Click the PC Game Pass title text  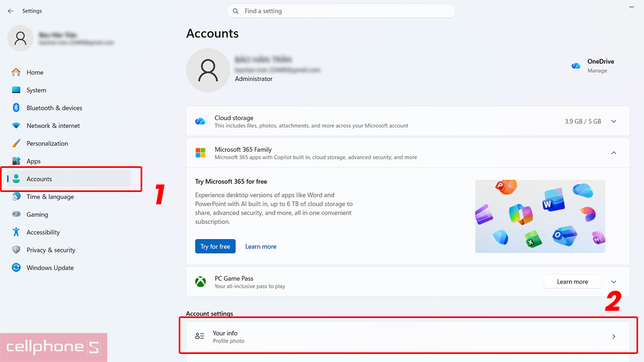click(234, 278)
